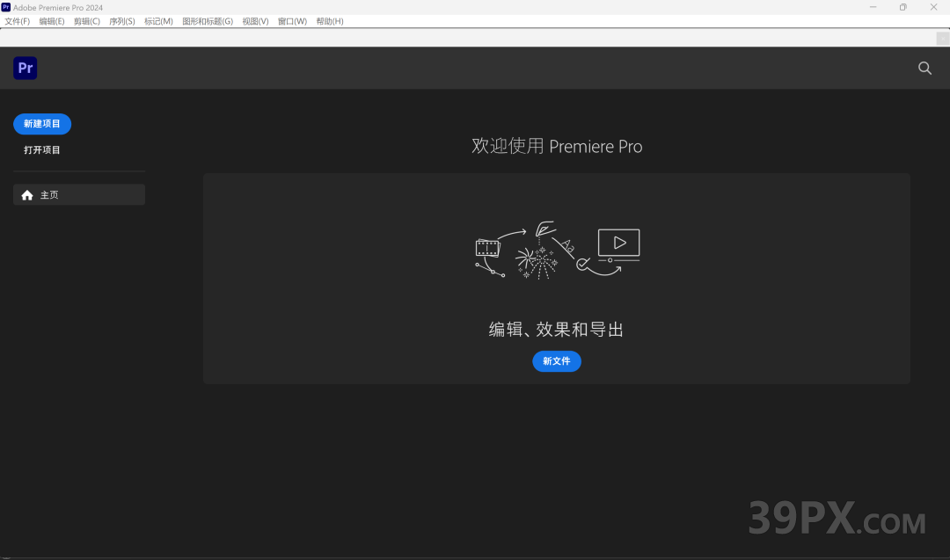Open the 编辑(E) menu
Viewport: 950px width, 560px height.
click(x=52, y=21)
